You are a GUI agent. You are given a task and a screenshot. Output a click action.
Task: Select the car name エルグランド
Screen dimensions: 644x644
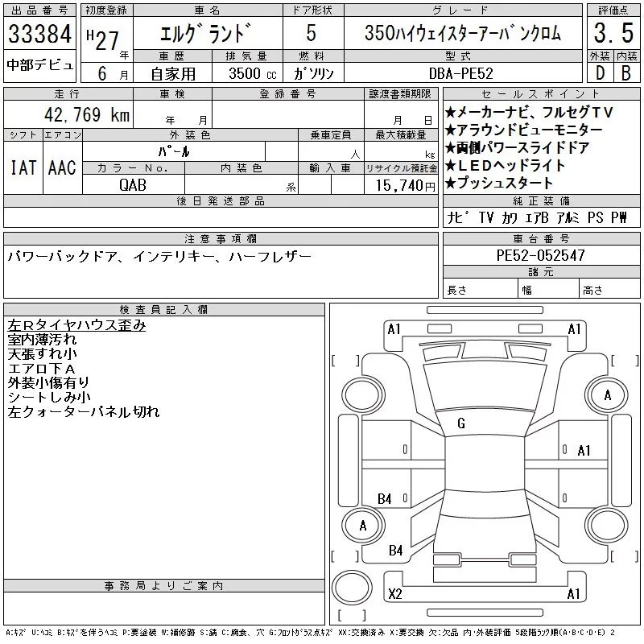[x=206, y=33]
